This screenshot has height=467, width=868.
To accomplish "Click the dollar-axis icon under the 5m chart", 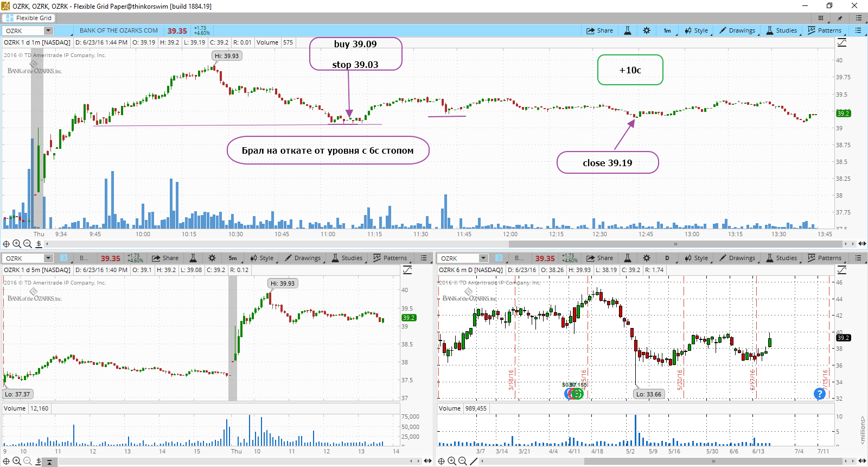I will coord(39,461).
